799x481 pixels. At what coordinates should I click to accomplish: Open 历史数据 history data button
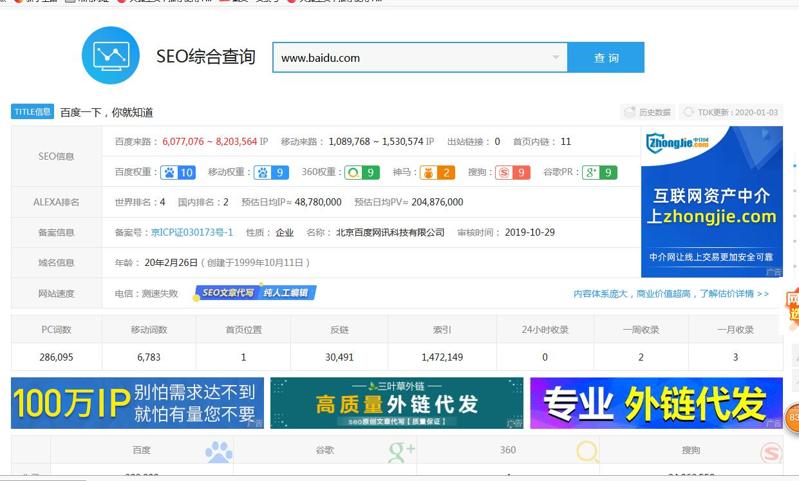tap(648, 112)
